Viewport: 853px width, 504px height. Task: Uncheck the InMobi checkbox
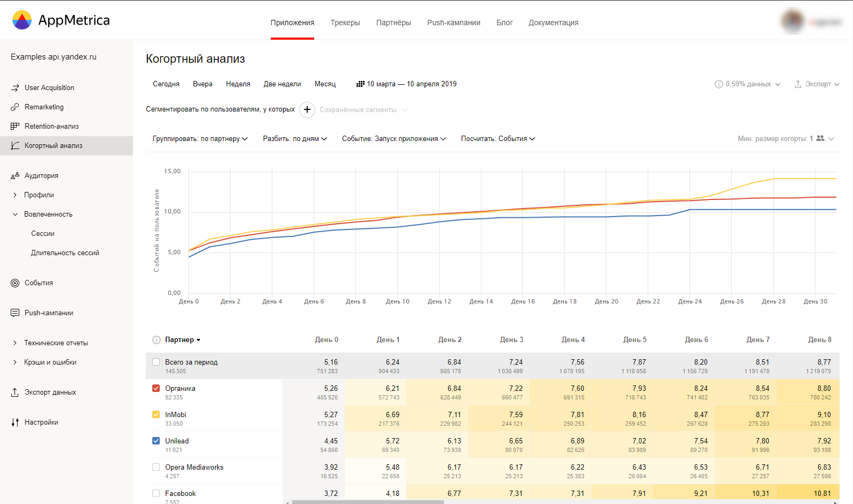(156, 414)
